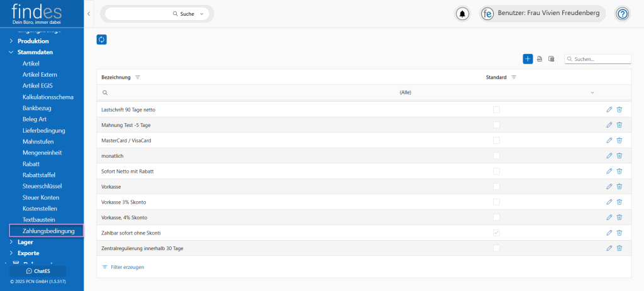Delete the MasterCard / VisaCard entry
This screenshot has width=644, height=291.
(x=619, y=140)
